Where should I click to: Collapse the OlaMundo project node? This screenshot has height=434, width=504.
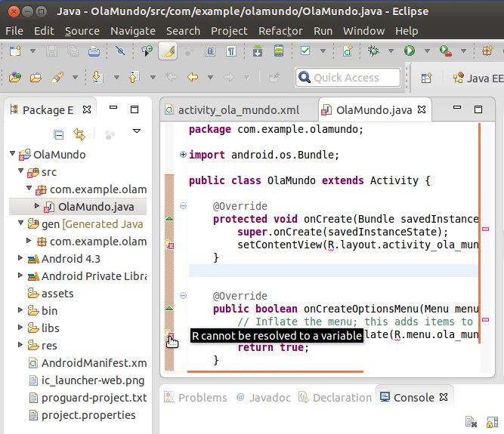(13, 153)
